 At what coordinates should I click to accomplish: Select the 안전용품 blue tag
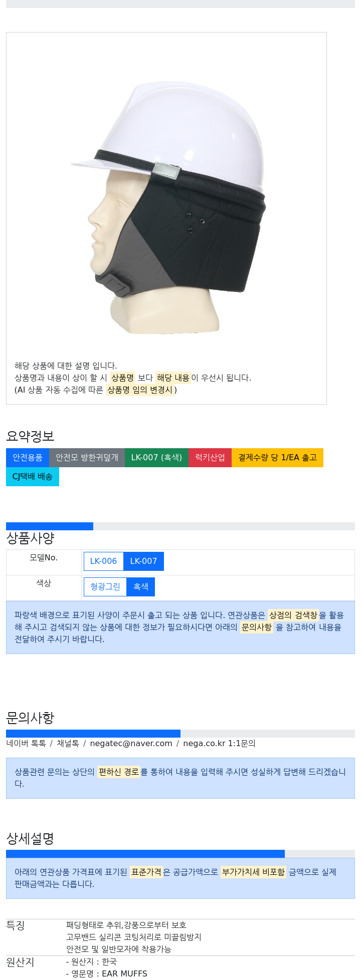click(x=28, y=458)
